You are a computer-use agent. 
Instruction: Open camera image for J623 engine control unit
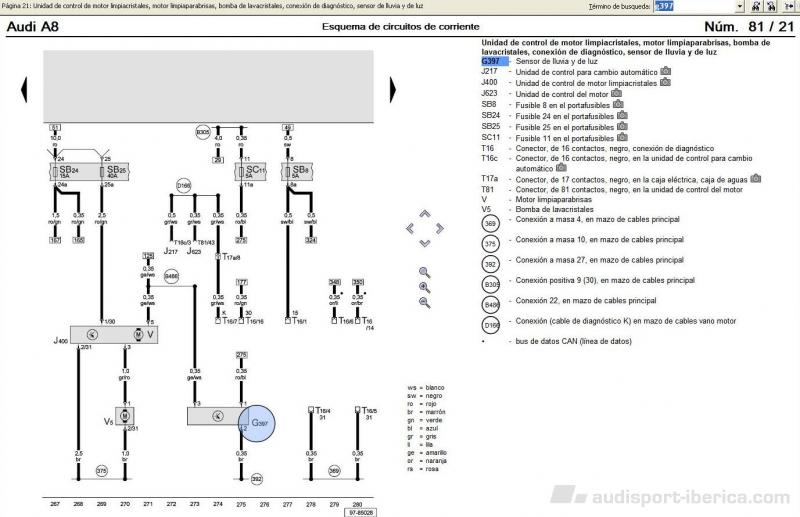tap(616, 93)
